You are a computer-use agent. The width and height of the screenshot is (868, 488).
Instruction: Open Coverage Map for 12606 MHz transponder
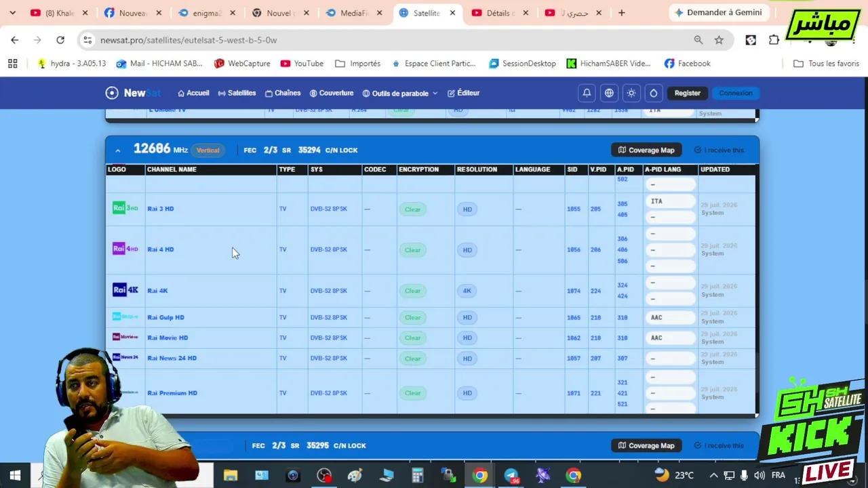[x=646, y=150]
